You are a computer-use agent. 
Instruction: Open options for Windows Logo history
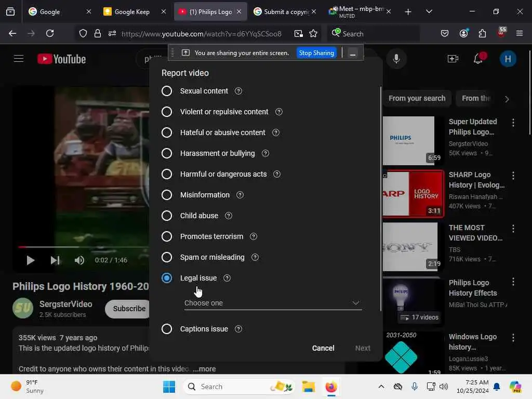(x=513, y=338)
